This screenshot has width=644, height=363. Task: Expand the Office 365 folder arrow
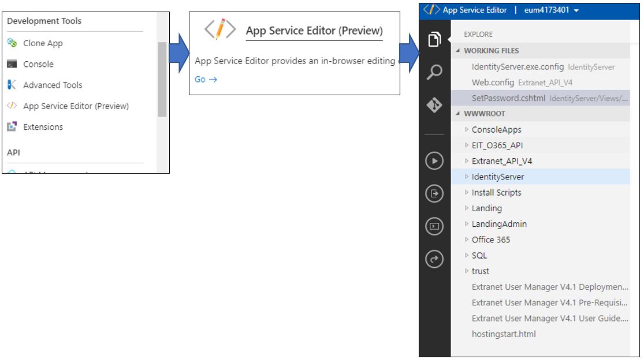point(466,239)
